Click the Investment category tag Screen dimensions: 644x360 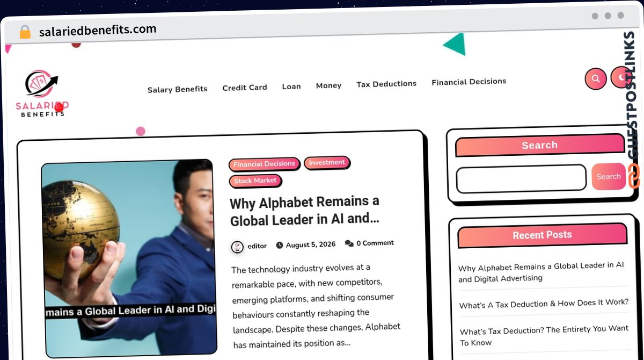(x=327, y=162)
